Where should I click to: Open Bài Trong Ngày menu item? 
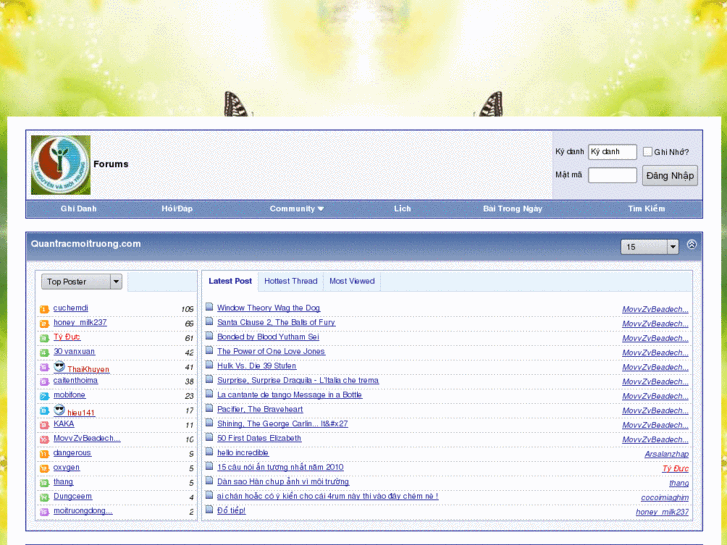point(513,209)
